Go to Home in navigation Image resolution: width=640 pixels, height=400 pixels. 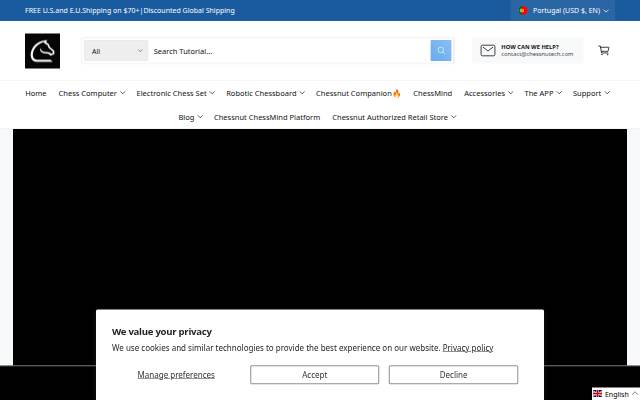(x=36, y=93)
